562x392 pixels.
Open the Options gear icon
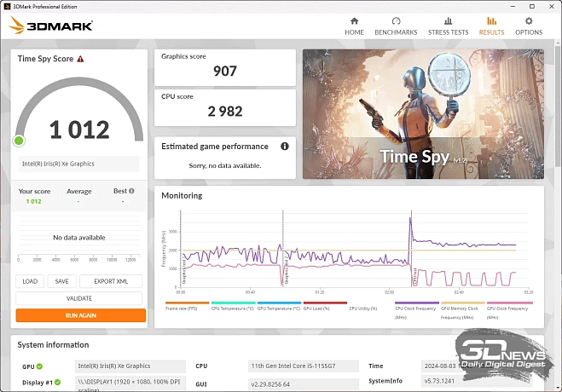(x=529, y=21)
